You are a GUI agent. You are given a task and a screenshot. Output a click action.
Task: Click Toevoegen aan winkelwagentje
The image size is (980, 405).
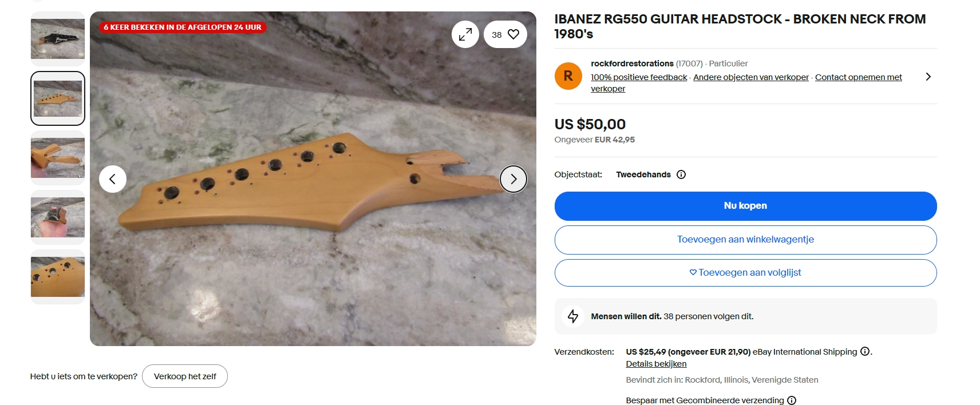[745, 240]
